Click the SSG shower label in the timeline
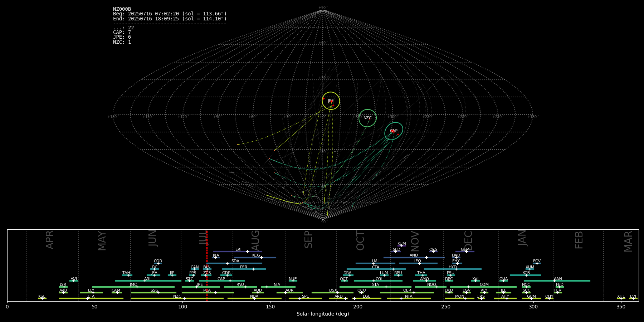Screen dimensions: 644x322 154,291
